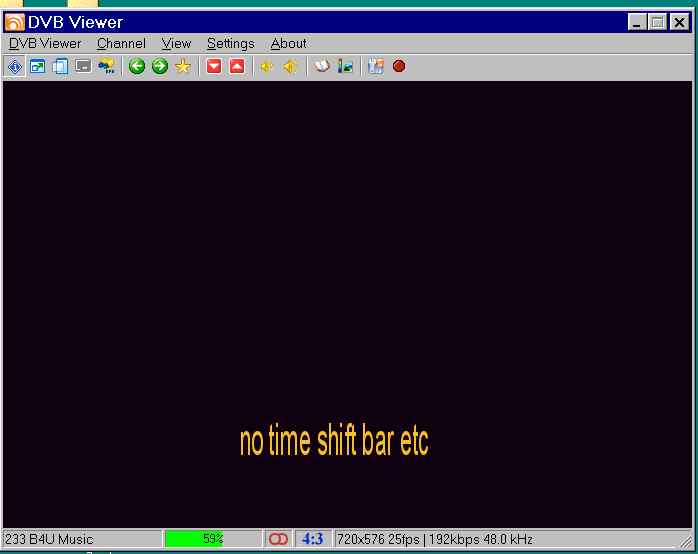Click the slider-and-landscape picture icon
The width and height of the screenshot is (698, 554).
click(345, 67)
